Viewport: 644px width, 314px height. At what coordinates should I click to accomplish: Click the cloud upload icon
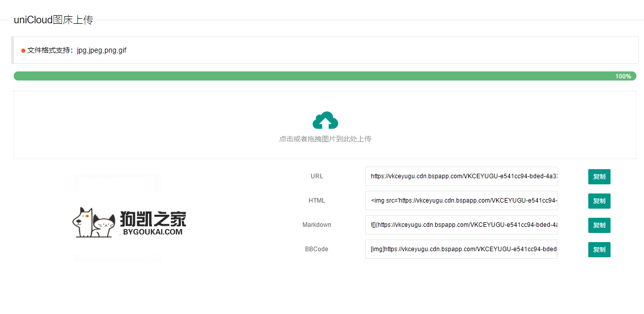click(325, 121)
